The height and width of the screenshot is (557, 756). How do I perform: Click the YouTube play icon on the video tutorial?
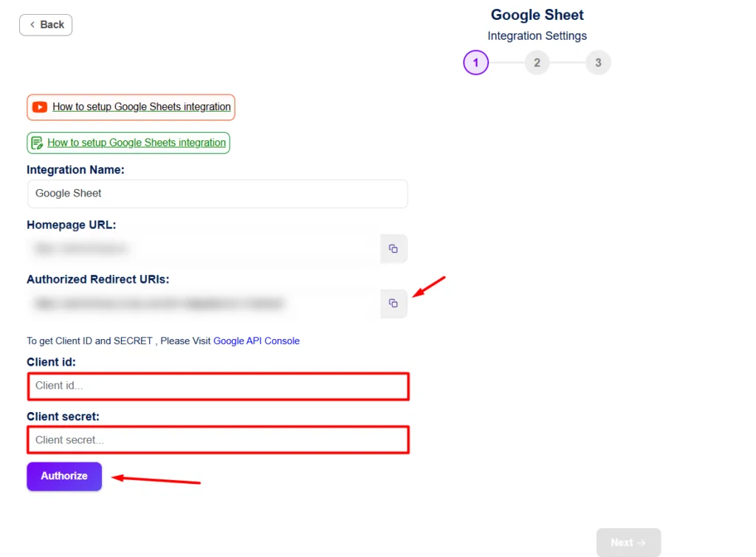(40, 107)
